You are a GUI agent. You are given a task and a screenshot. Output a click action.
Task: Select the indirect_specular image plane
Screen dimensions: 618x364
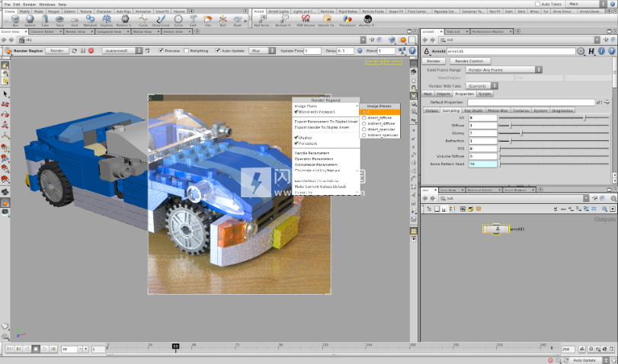pos(380,135)
